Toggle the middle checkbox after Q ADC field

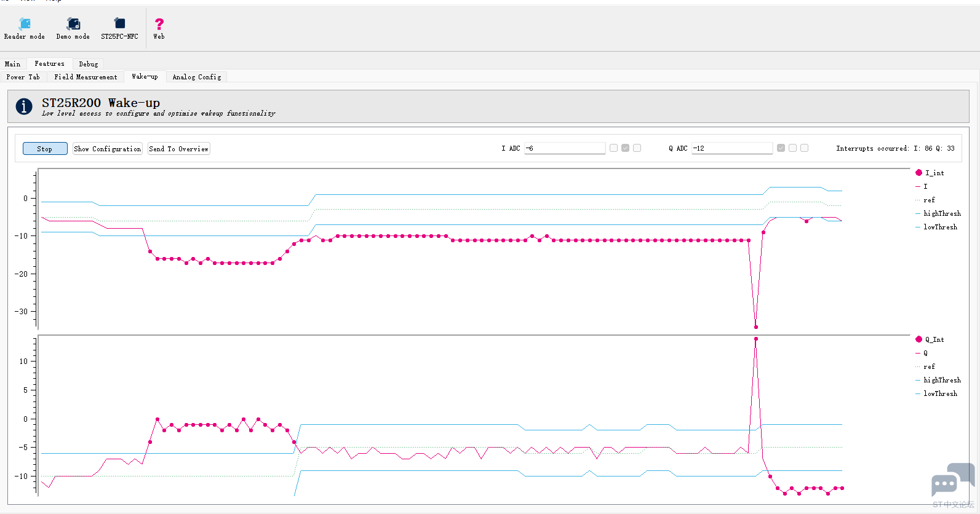coord(792,148)
